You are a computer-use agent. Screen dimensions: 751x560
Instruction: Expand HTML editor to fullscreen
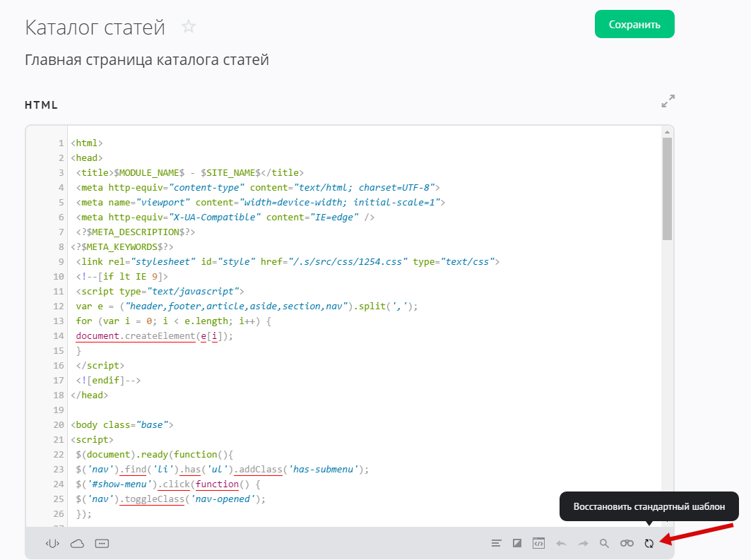tap(668, 101)
